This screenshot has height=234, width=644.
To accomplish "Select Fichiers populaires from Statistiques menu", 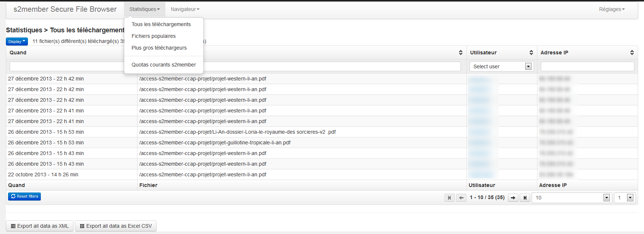I will pyautogui.click(x=154, y=36).
